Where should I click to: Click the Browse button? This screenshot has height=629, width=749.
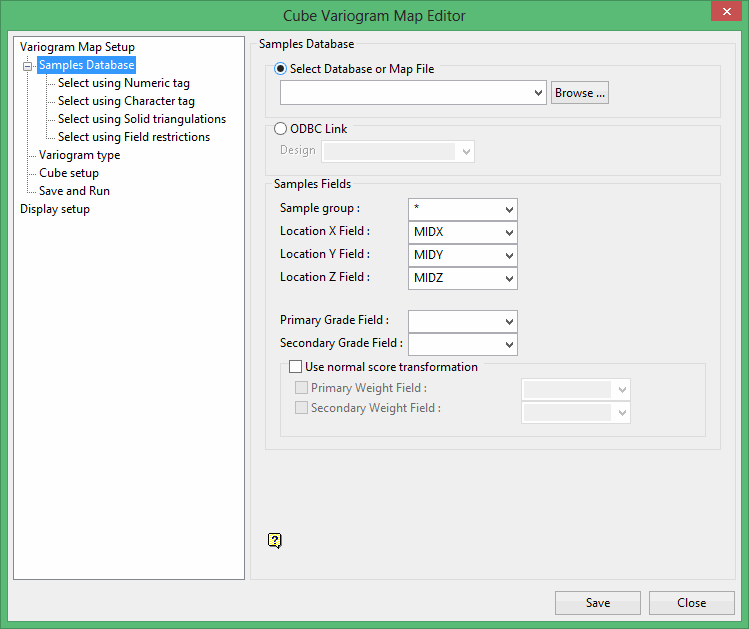[579, 93]
